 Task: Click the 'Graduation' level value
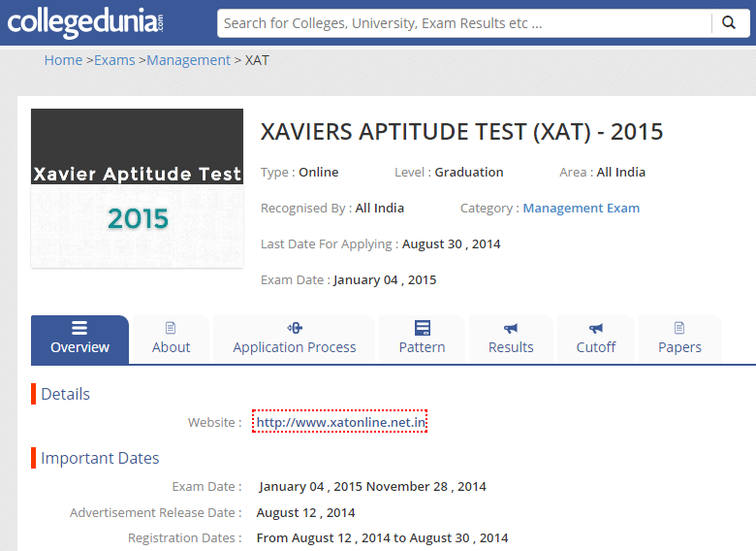[469, 173]
